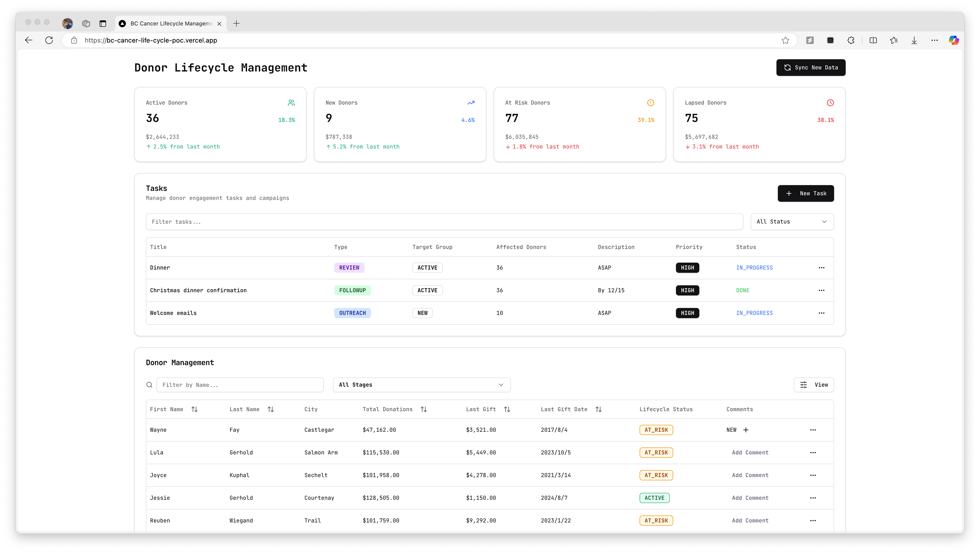Open actions menu for Jessie Gerhold row
Viewport: 980px width, 553px height.
click(813, 498)
